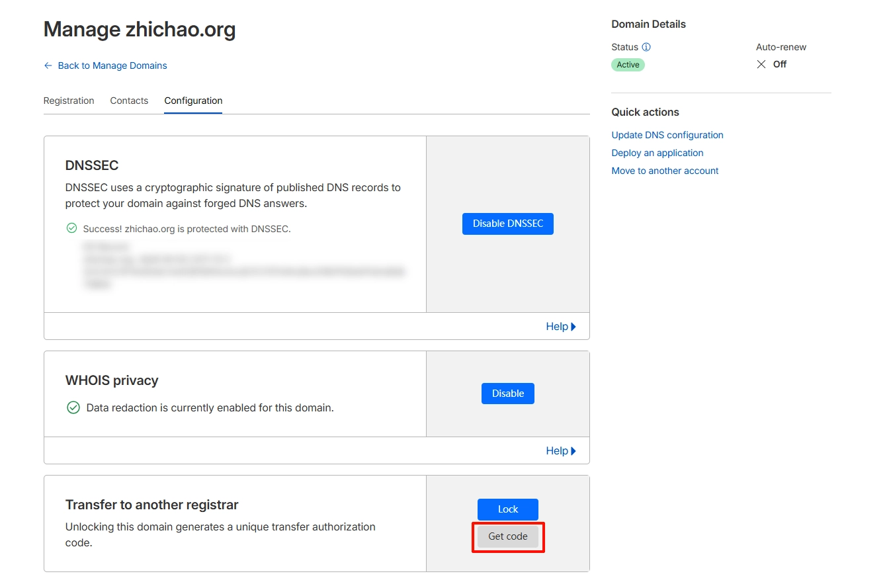Expand Help in the WHOIS privacy card
This screenshot has width=889, height=588.
pos(560,450)
